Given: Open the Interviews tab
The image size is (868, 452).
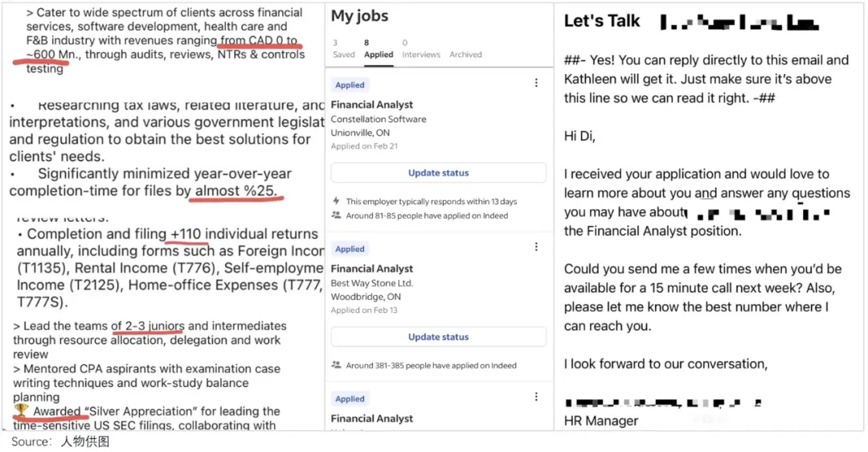Looking at the screenshot, I should [x=421, y=49].
